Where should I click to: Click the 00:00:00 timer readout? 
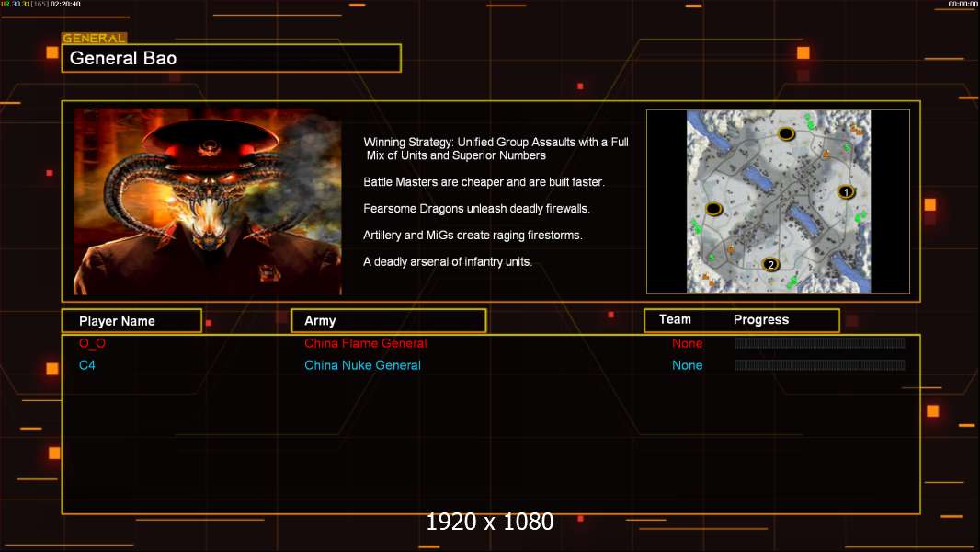tap(963, 4)
